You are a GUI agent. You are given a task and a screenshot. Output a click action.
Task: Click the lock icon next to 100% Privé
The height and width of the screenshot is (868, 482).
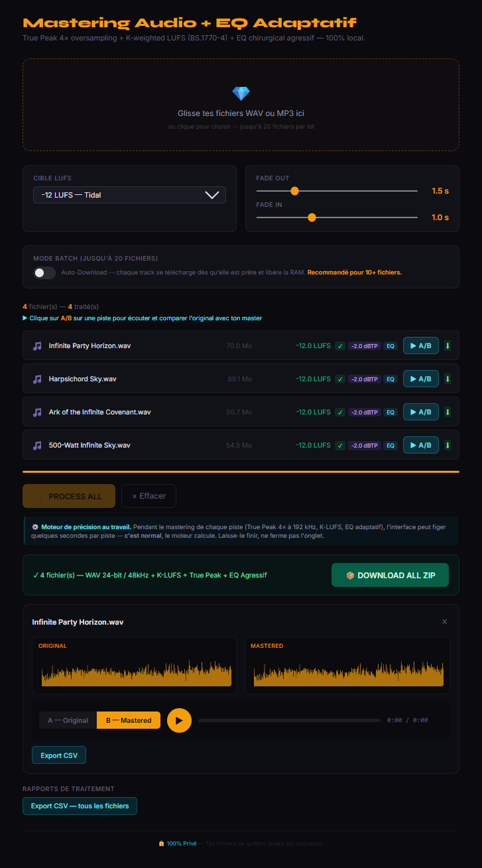point(161,843)
